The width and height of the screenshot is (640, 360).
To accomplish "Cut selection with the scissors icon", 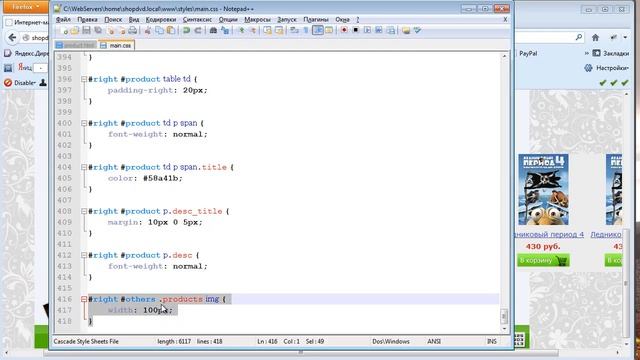I will [148, 30].
